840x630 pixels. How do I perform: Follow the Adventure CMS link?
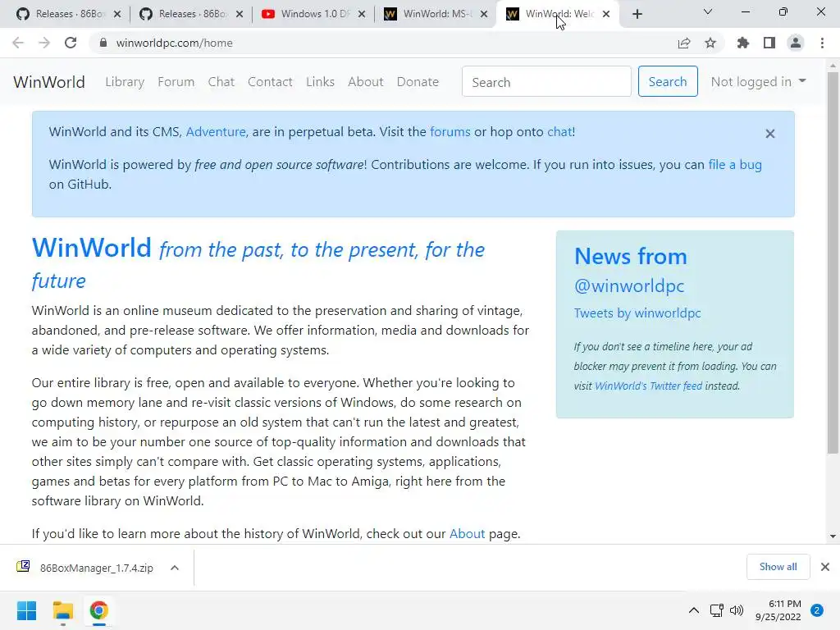click(x=217, y=132)
